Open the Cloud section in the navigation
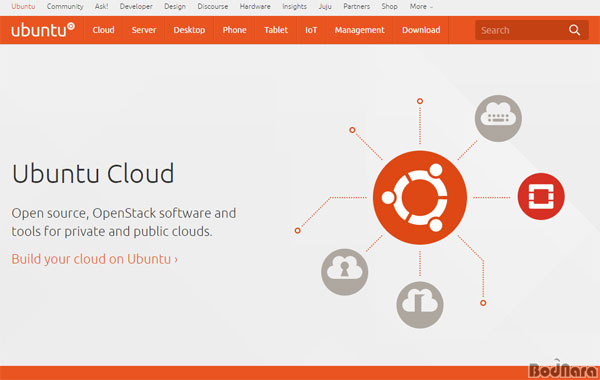This screenshot has height=380, width=600. click(103, 30)
